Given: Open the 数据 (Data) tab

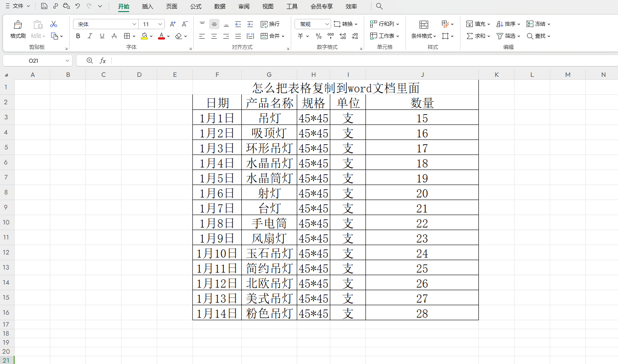Looking at the screenshot, I should point(219,6).
